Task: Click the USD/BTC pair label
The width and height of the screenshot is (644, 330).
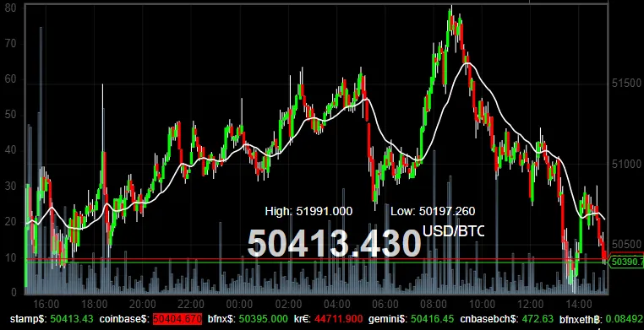Action: click(454, 231)
